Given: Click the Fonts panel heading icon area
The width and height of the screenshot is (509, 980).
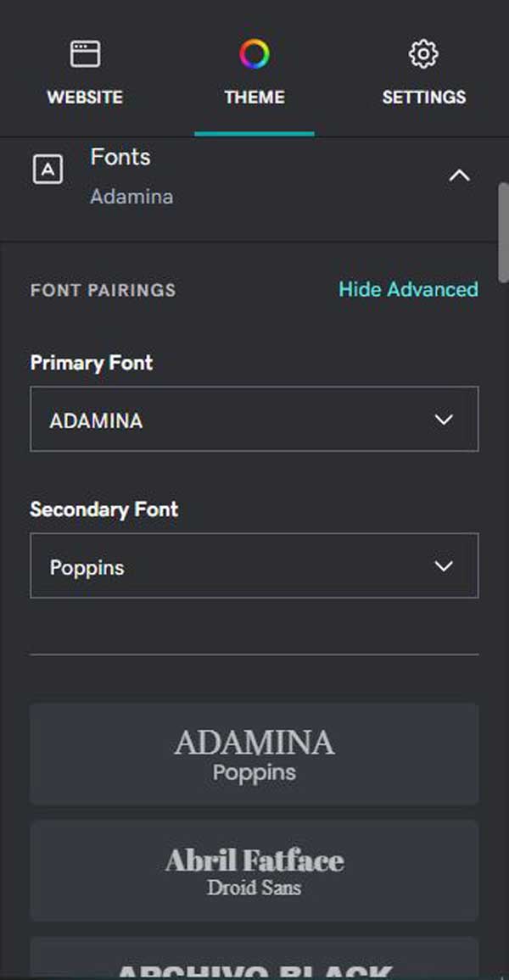Looking at the screenshot, I should pos(48,169).
